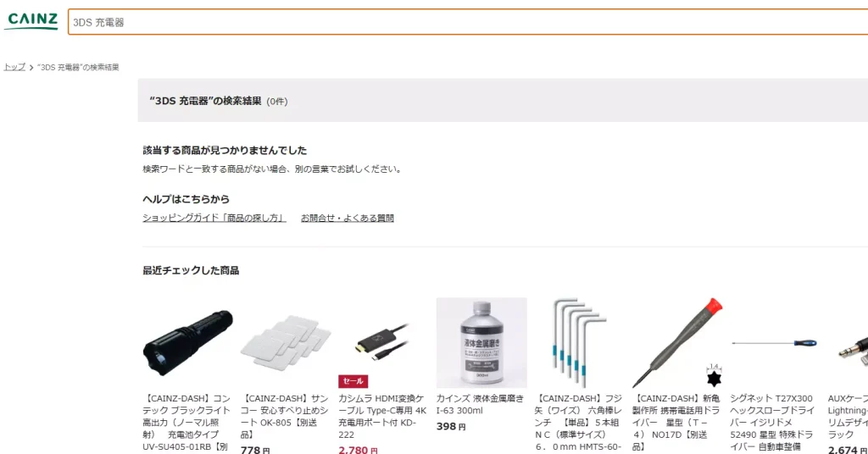
Task: Open コンテック ブラックライト product title
Action: click(186, 423)
